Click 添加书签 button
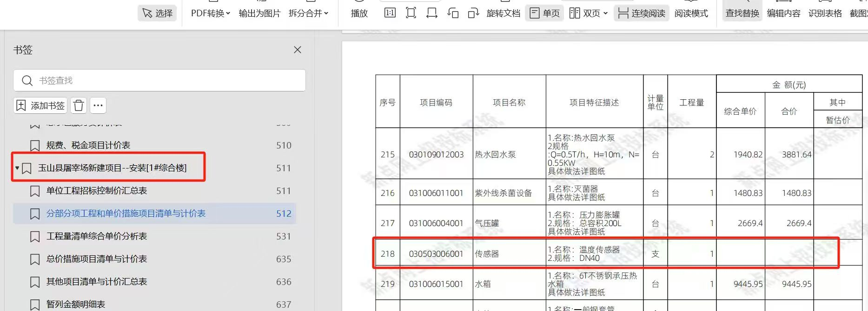This screenshot has width=868, height=311. click(x=40, y=105)
